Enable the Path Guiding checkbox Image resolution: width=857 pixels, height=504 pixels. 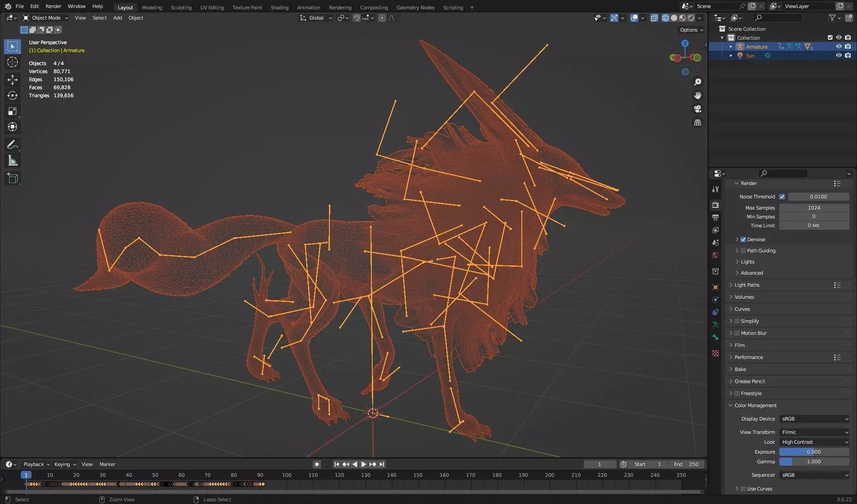click(743, 251)
